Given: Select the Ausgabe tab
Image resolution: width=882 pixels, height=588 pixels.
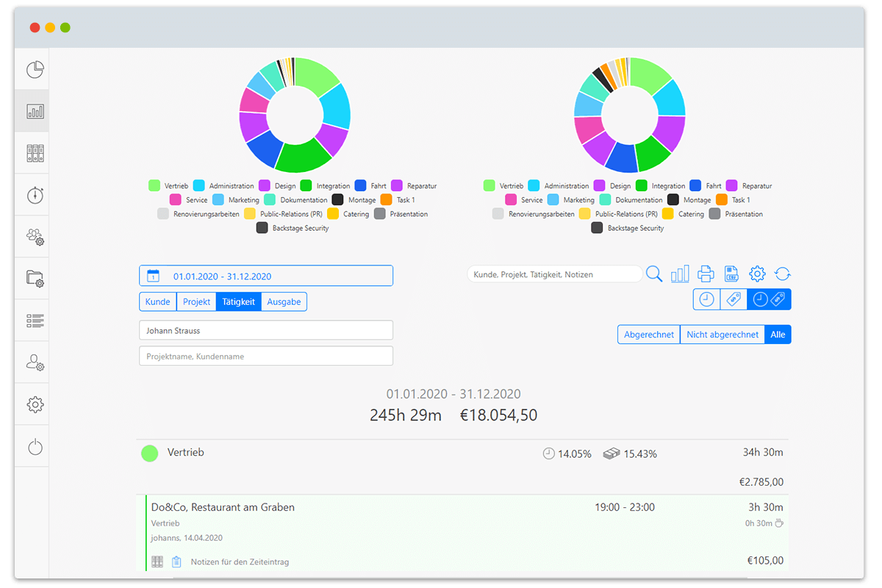Looking at the screenshot, I should tap(284, 301).
